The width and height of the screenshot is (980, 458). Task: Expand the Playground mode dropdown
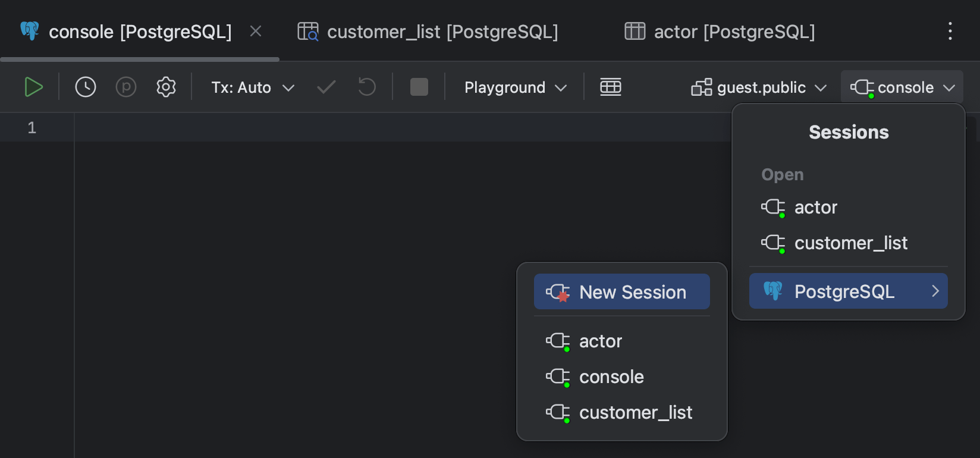pyautogui.click(x=515, y=87)
